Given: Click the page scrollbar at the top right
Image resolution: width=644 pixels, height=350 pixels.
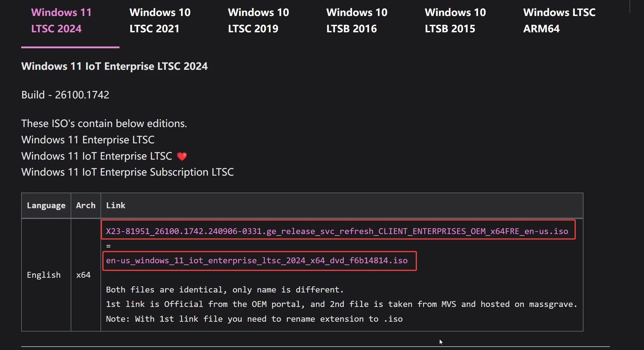Looking at the screenshot, I should tap(630, 6).
